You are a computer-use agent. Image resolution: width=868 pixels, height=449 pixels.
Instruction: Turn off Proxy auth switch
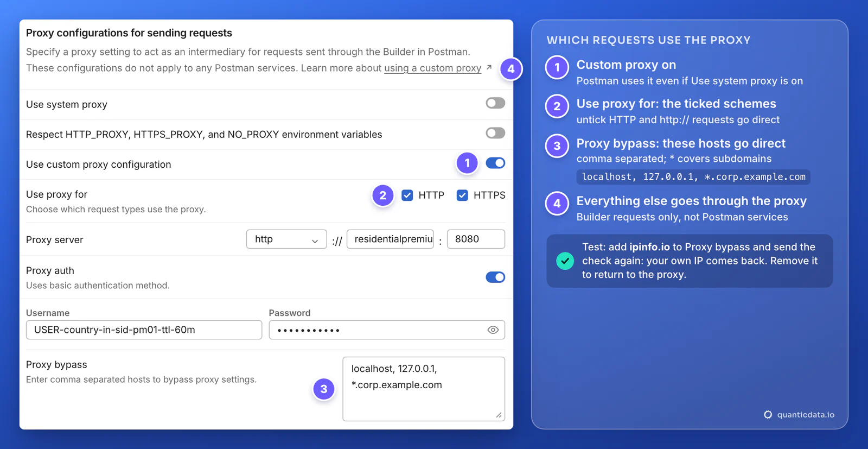(x=495, y=277)
